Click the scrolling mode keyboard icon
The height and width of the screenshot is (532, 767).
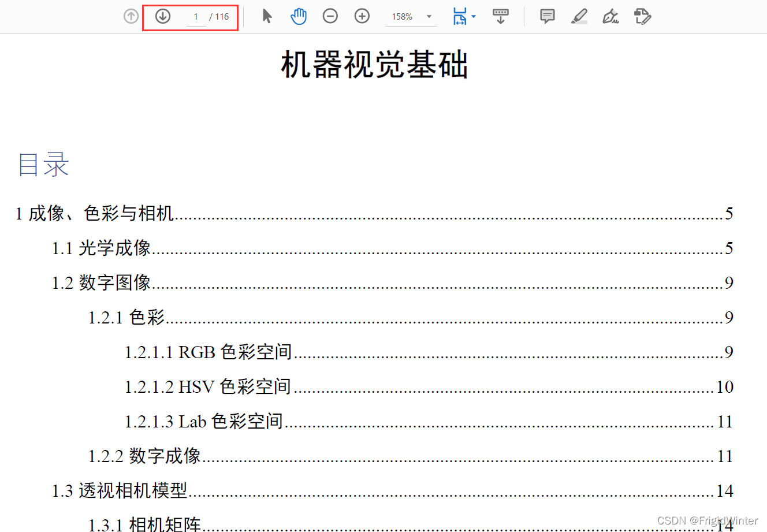[501, 16]
